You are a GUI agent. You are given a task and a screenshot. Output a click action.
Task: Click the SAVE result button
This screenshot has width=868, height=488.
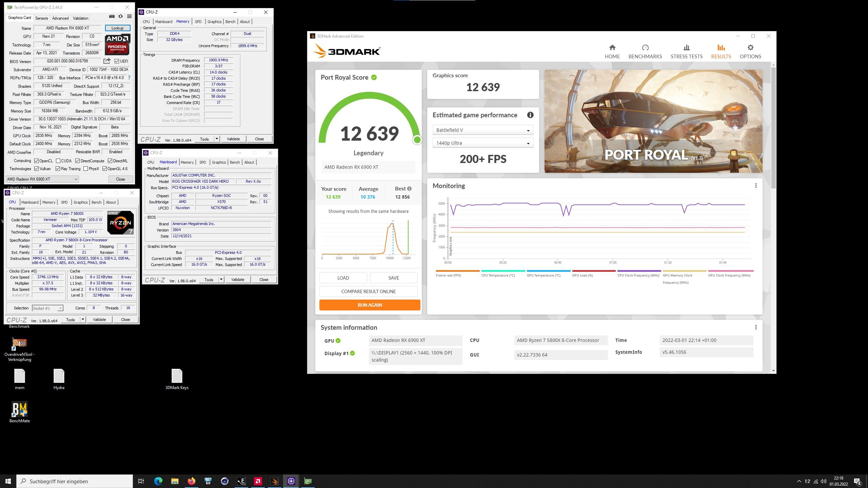[x=393, y=278]
